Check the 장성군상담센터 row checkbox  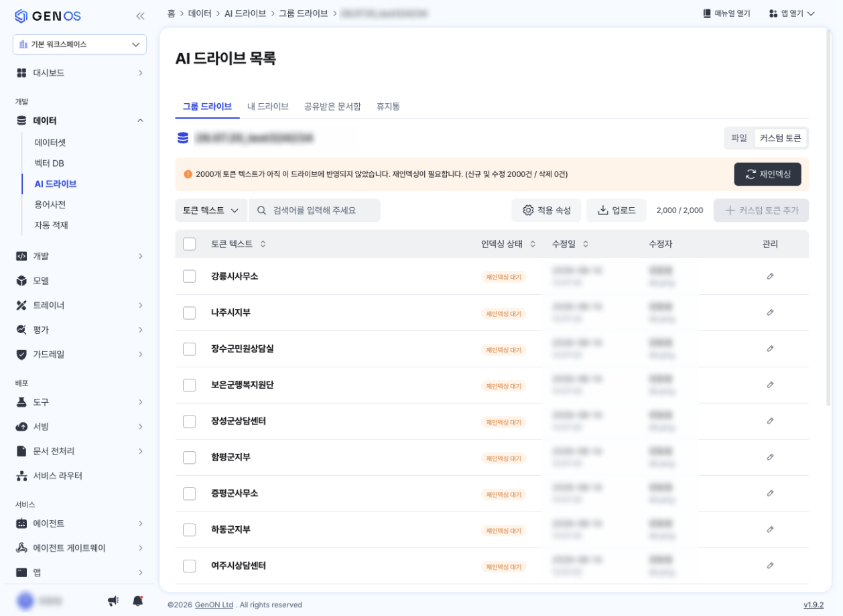pos(189,421)
